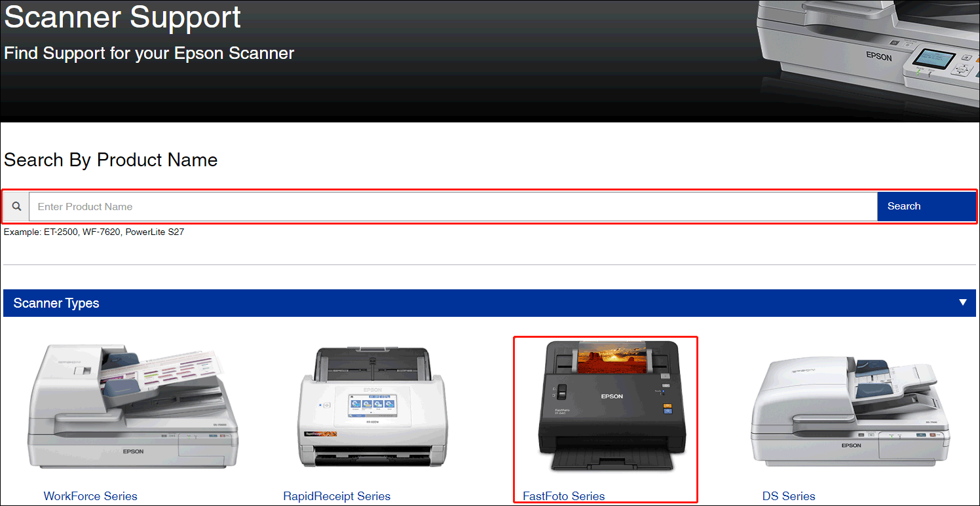This screenshot has height=506, width=980.
Task: Click the Enter Product Name field
Action: 453,206
